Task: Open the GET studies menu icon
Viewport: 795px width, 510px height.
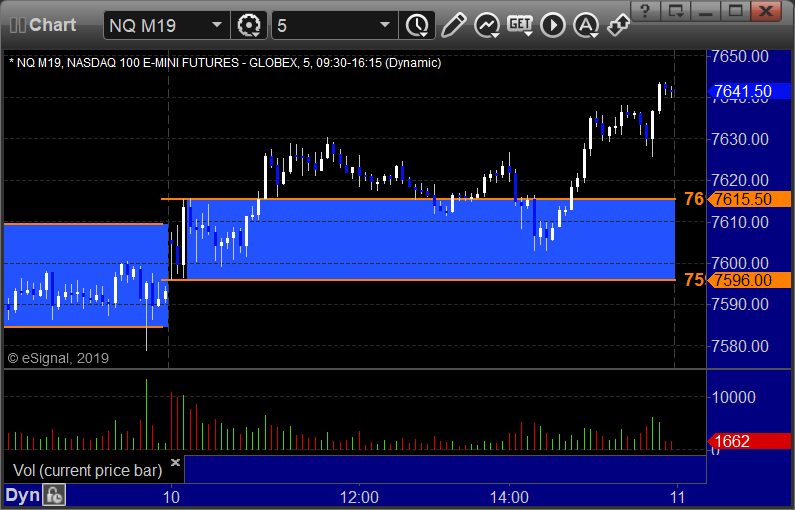Action: 520,25
